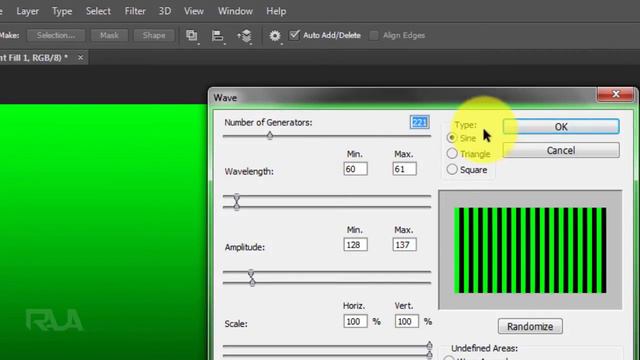The height and width of the screenshot is (360, 640).
Task: Select the Square wave type
Action: [452, 169]
